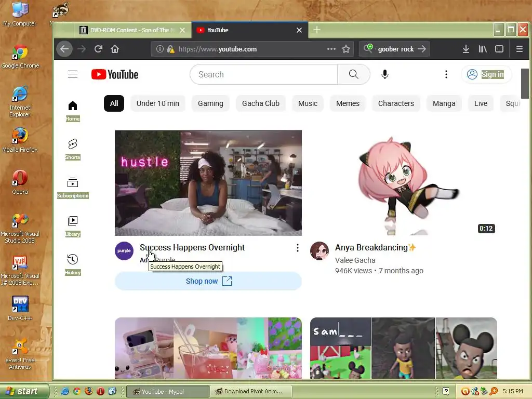Run the goober rock search arrow
532x399 pixels.
pos(422,49)
